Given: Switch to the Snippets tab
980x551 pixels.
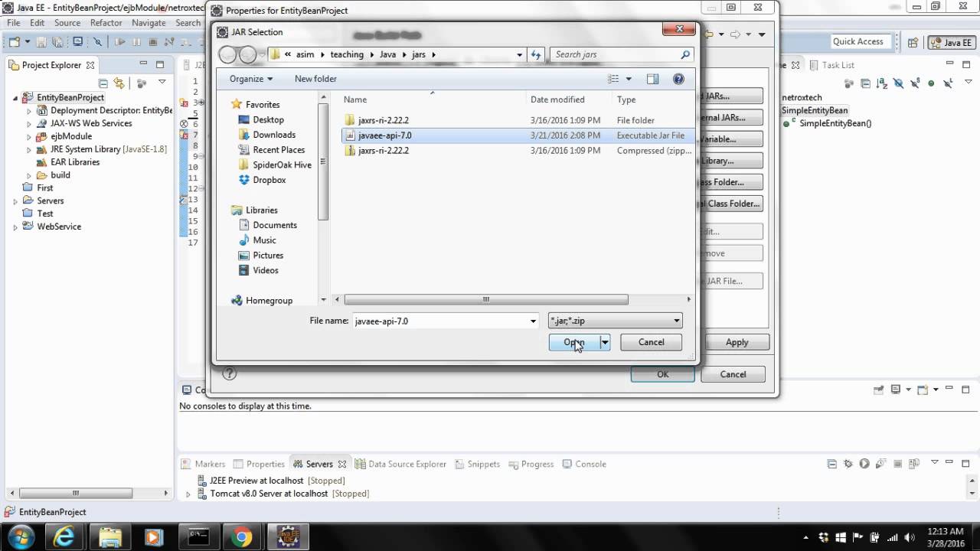Looking at the screenshot, I should tap(477, 464).
